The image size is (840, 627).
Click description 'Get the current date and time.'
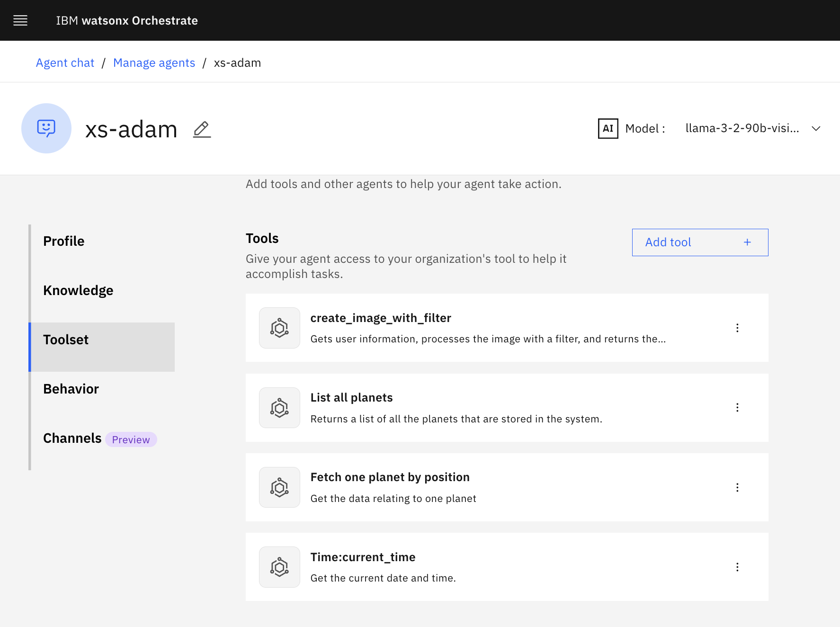pyautogui.click(x=383, y=578)
